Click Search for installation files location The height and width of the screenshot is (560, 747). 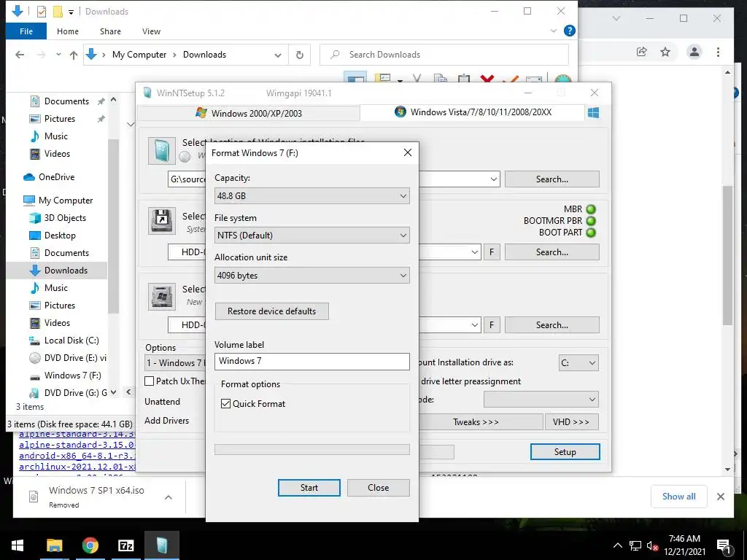pos(552,179)
